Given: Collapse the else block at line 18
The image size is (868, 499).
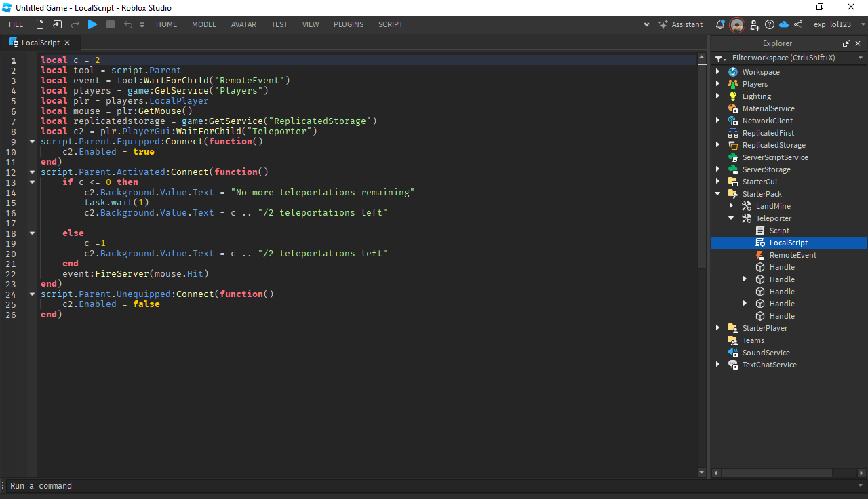Looking at the screenshot, I should point(32,233).
